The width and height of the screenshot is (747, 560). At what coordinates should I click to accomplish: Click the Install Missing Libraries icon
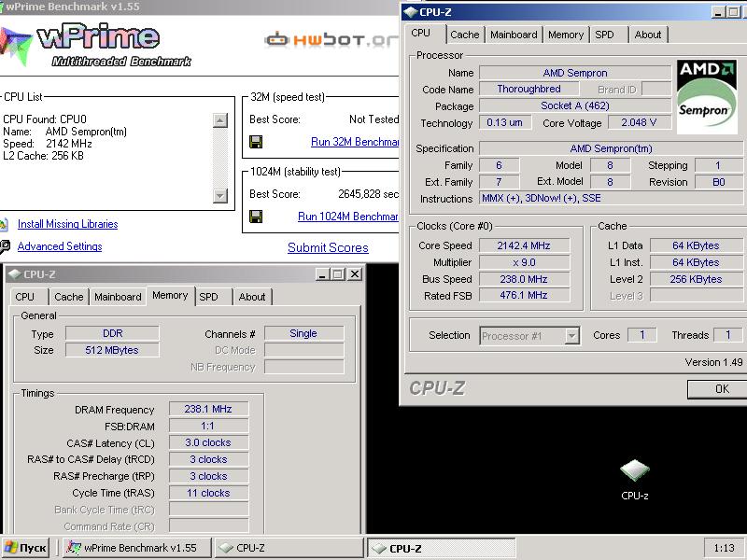[x=4, y=224]
